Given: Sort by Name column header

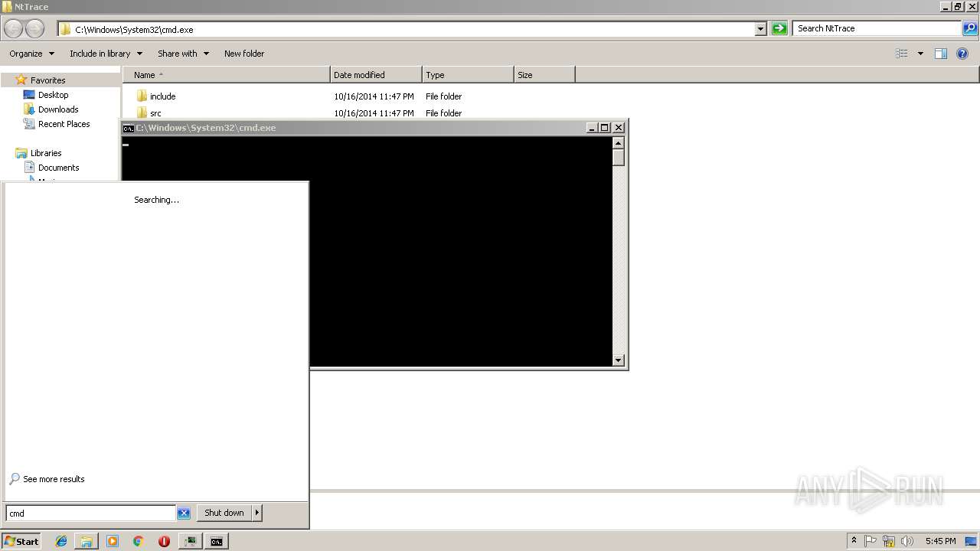Looking at the screenshot, I should tap(227, 75).
